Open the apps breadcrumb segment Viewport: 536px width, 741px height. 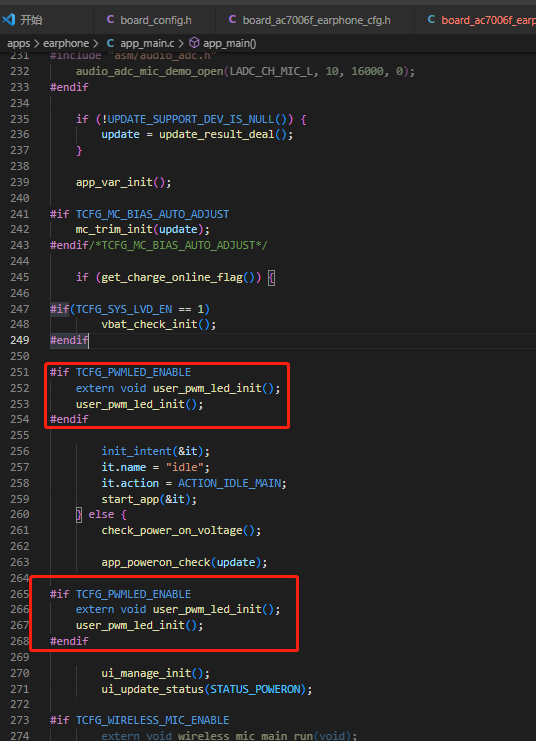click(x=18, y=43)
